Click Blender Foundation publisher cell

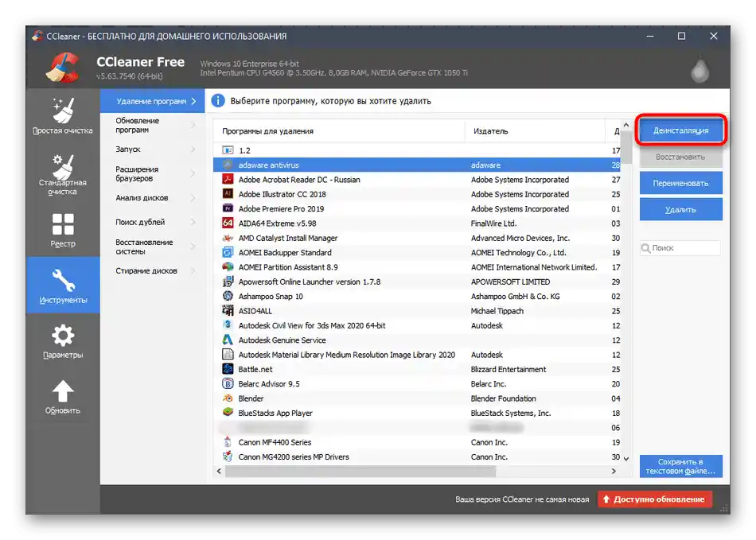pos(504,398)
